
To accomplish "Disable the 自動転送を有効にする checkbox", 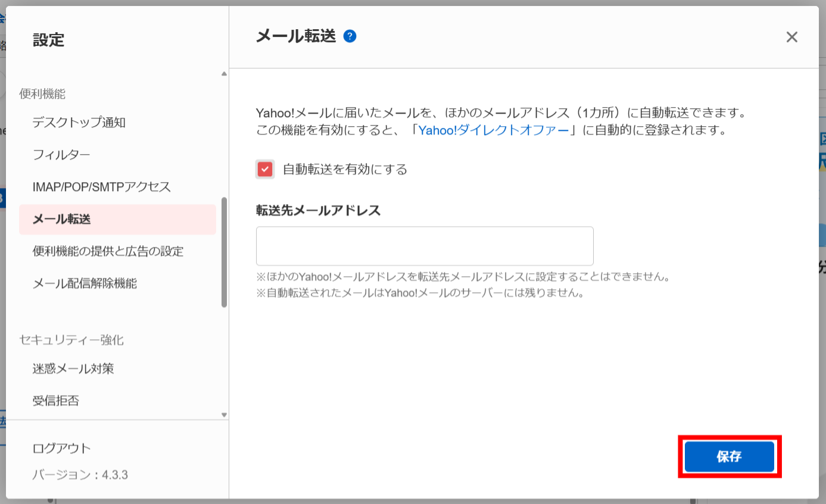I will click(264, 169).
